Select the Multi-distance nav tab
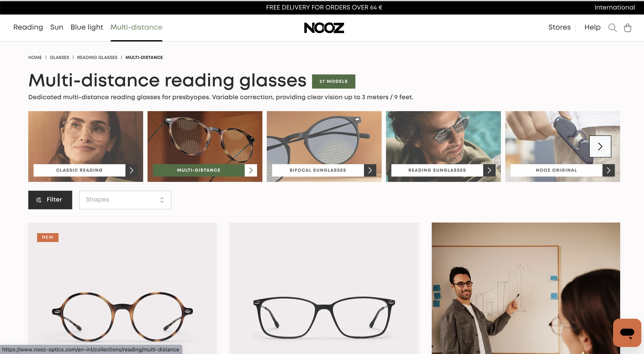This screenshot has width=644, height=354. [136, 27]
